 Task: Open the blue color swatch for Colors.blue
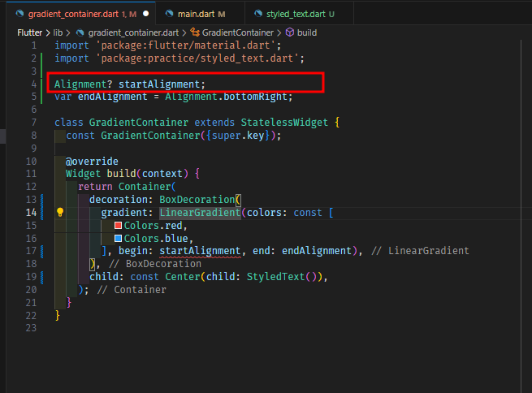pyautogui.click(x=118, y=239)
